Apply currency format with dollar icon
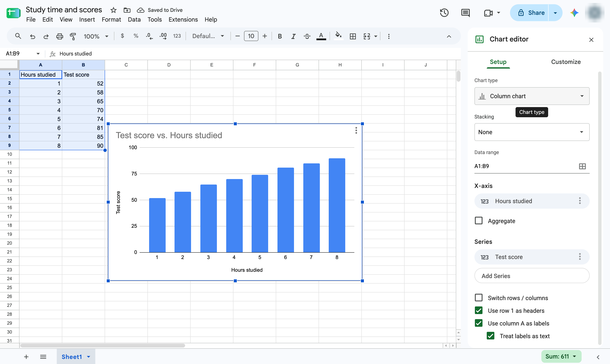 [122, 36]
